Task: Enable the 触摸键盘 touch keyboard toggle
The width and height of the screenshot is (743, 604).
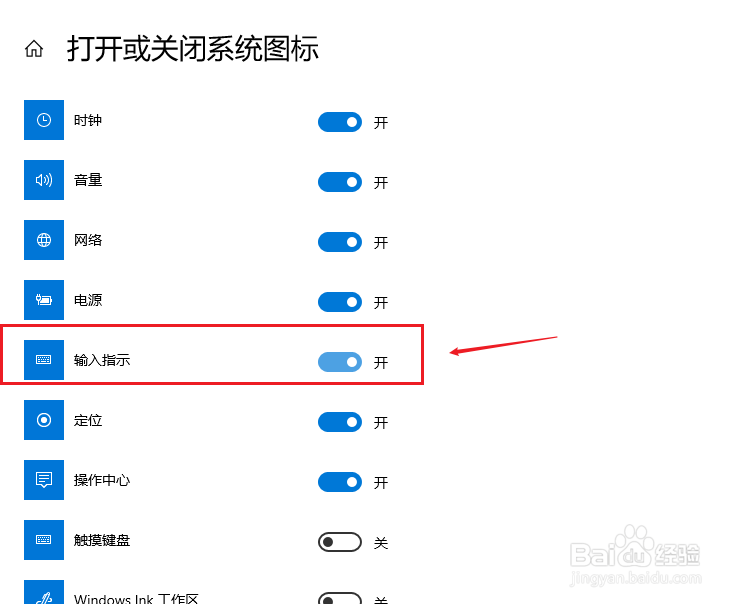Action: (x=340, y=542)
